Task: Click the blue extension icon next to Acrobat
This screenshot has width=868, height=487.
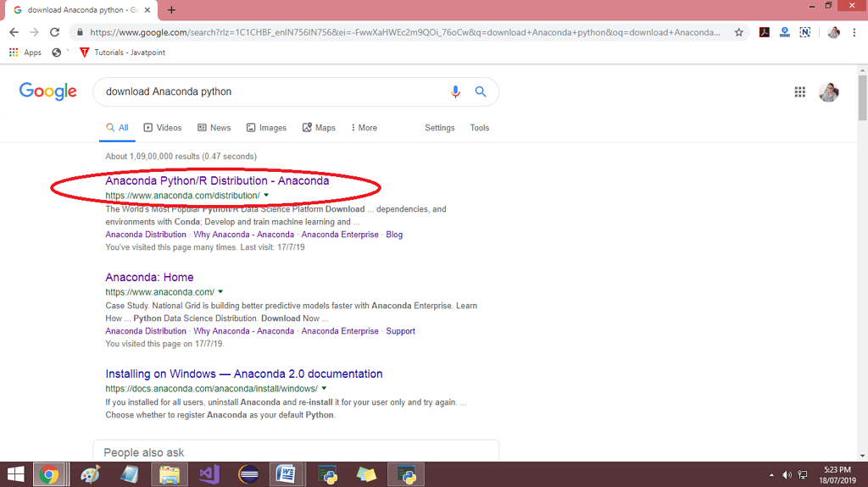Action: (x=785, y=33)
